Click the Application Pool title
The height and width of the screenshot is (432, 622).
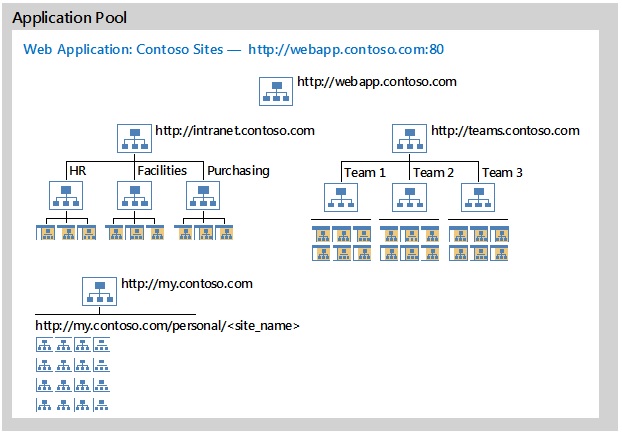pyautogui.click(x=69, y=18)
